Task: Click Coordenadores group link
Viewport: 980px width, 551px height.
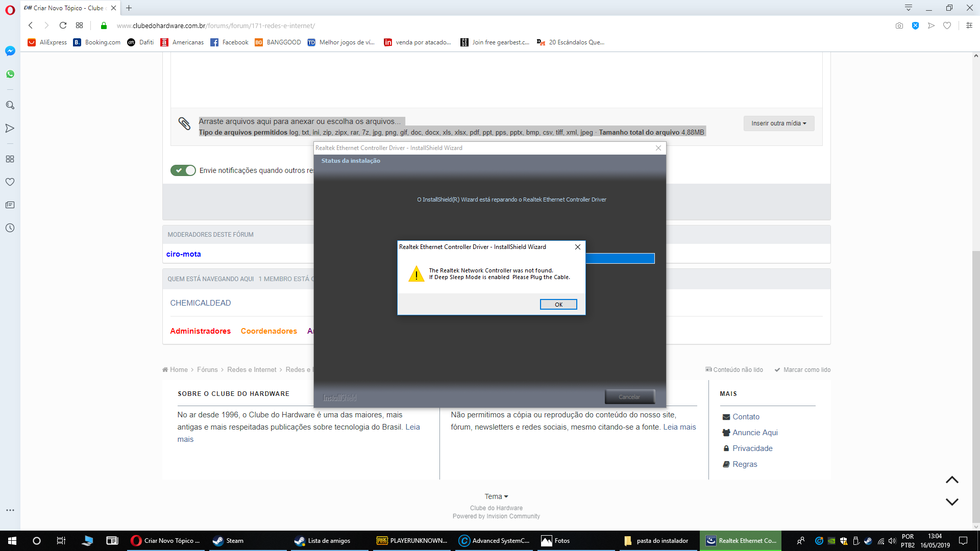Action: point(269,331)
